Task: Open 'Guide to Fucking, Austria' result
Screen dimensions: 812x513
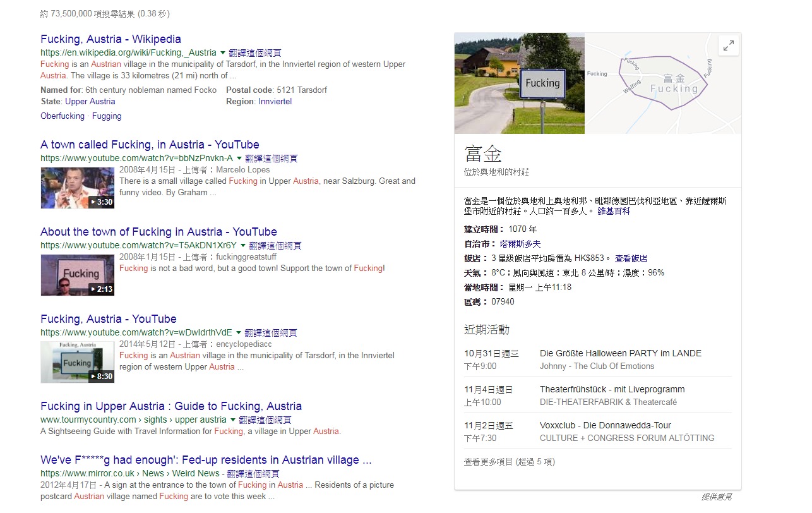Action: coord(171,406)
